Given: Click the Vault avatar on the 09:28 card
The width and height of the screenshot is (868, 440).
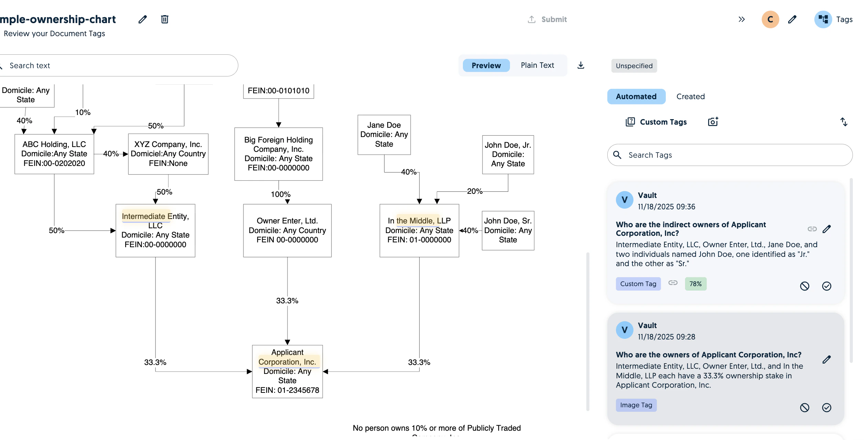Looking at the screenshot, I should click(x=625, y=330).
